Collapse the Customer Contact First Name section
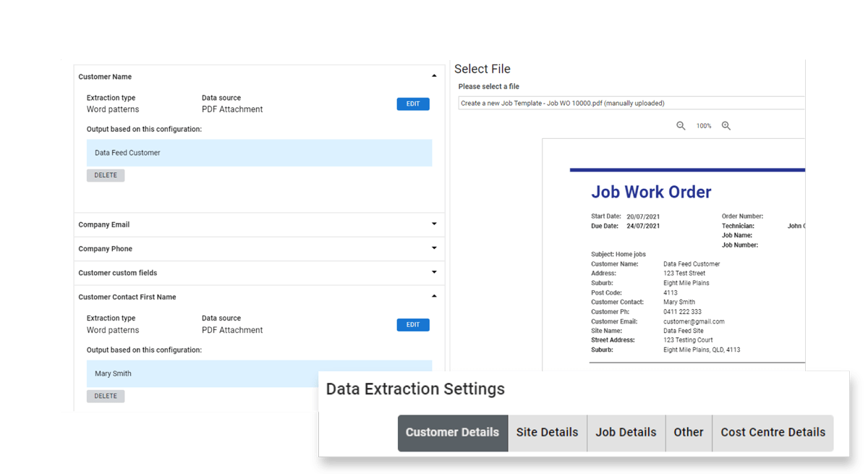The width and height of the screenshot is (868, 474). coord(434,297)
